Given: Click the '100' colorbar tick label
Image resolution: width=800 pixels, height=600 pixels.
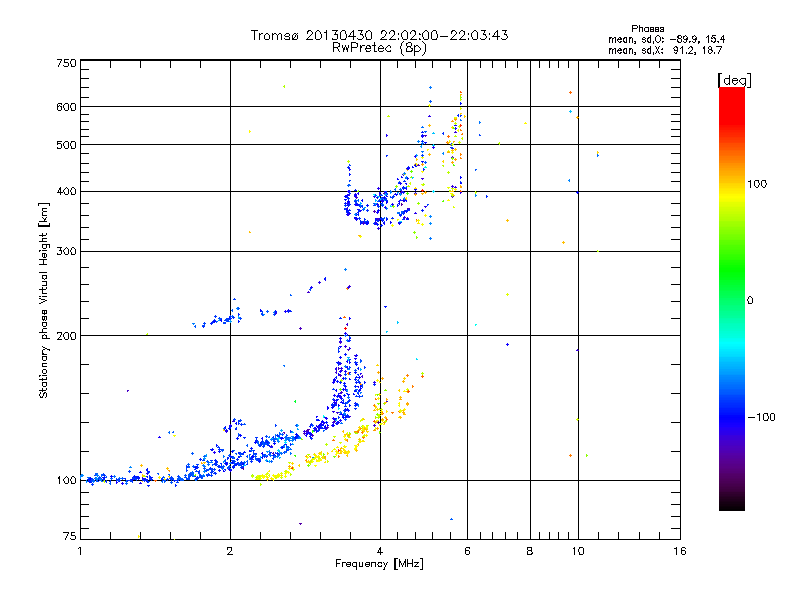Looking at the screenshot, I should (x=757, y=184).
